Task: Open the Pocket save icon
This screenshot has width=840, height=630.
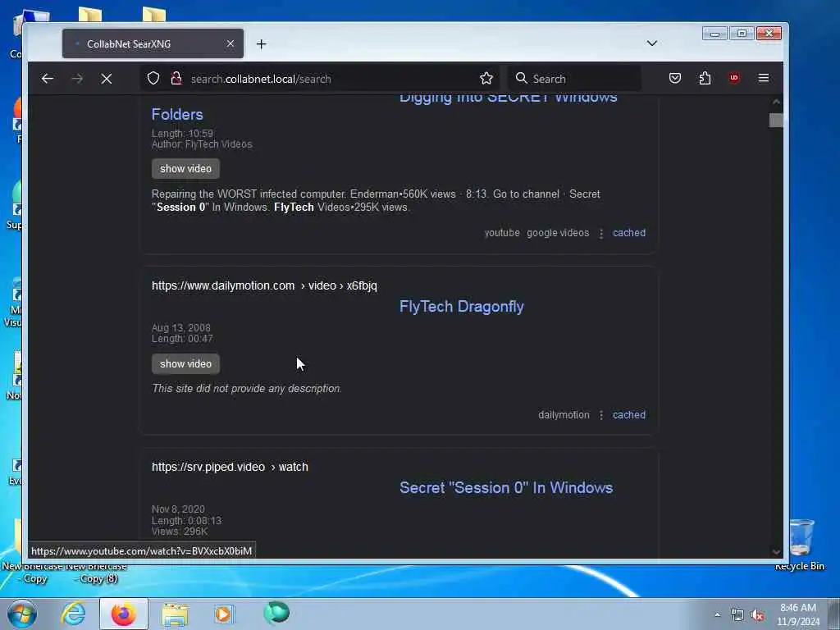Action: coord(675,78)
